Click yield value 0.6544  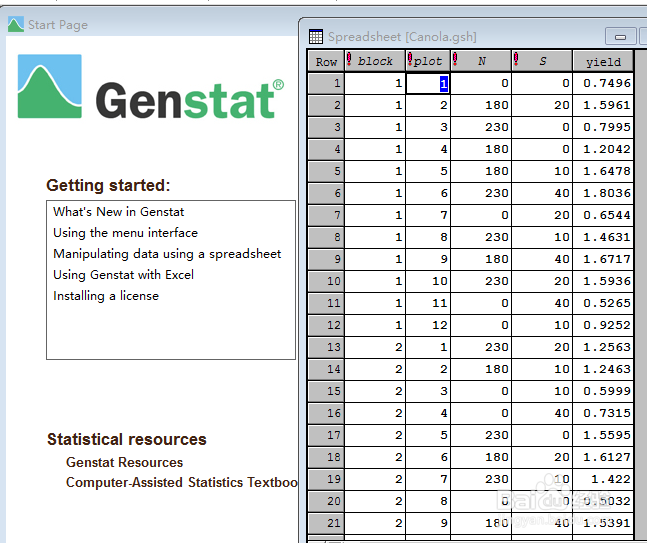[x=603, y=215]
